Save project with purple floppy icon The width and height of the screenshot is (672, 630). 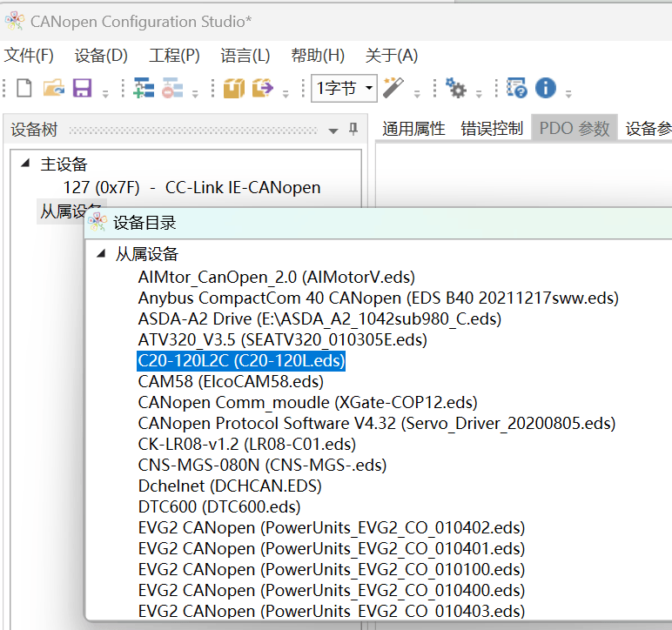point(83,88)
